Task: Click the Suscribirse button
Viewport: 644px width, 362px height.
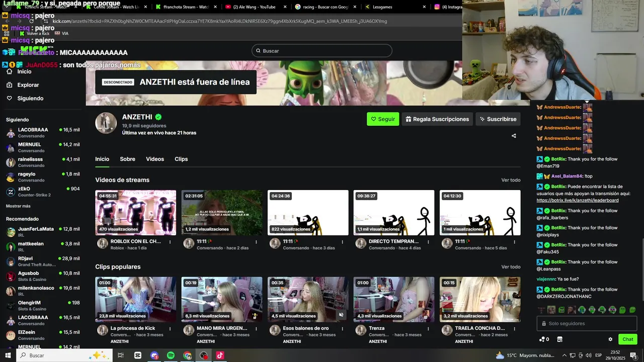Action: point(498,119)
